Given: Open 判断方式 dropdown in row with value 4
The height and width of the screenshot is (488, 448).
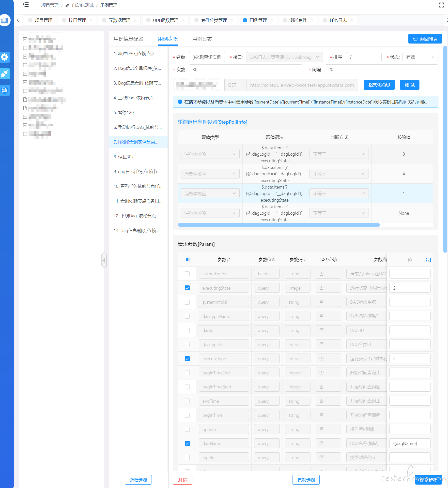Looking at the screenshot, I should tap(339, 174).
